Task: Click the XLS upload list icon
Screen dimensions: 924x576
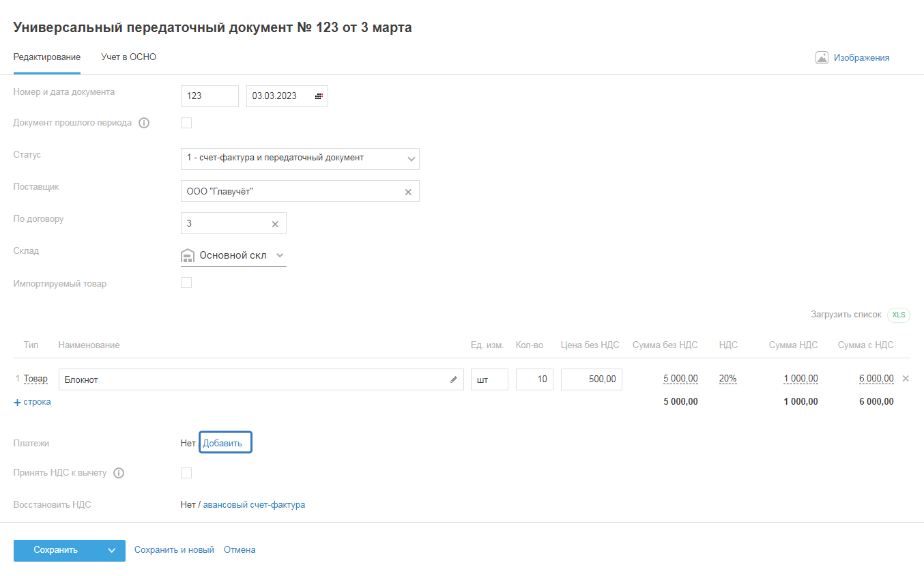Action: tap(899, 315)
